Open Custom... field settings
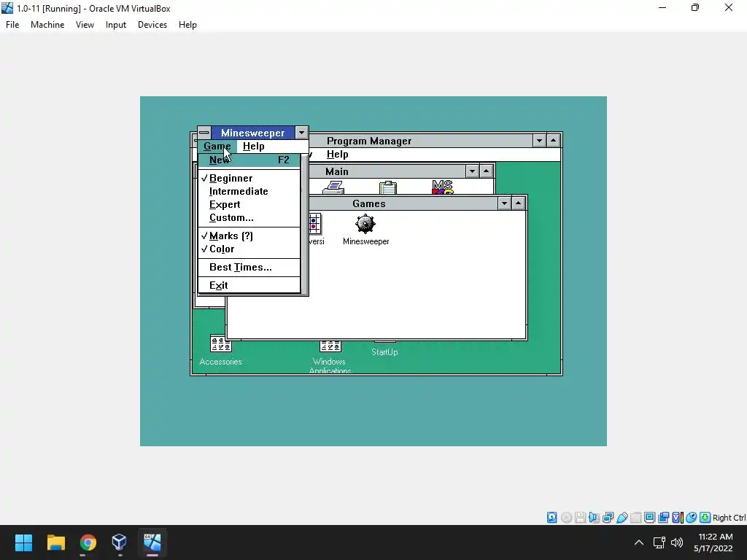 [x=249, y=217]
